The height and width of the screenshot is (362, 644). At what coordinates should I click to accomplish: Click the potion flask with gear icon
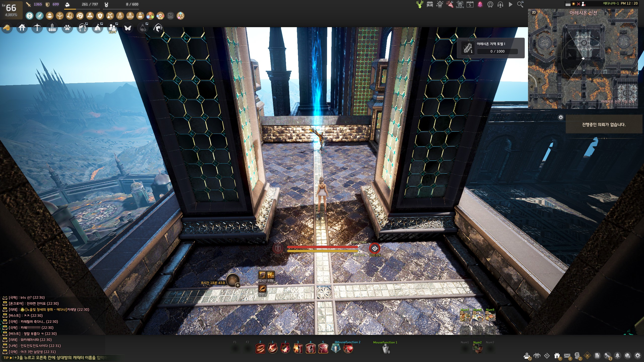coord(143,28)
